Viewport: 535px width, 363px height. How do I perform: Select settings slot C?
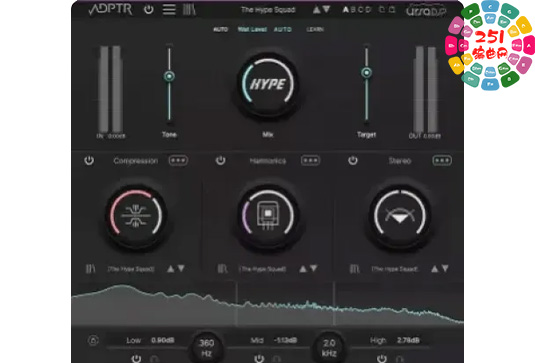click(361, 10)
